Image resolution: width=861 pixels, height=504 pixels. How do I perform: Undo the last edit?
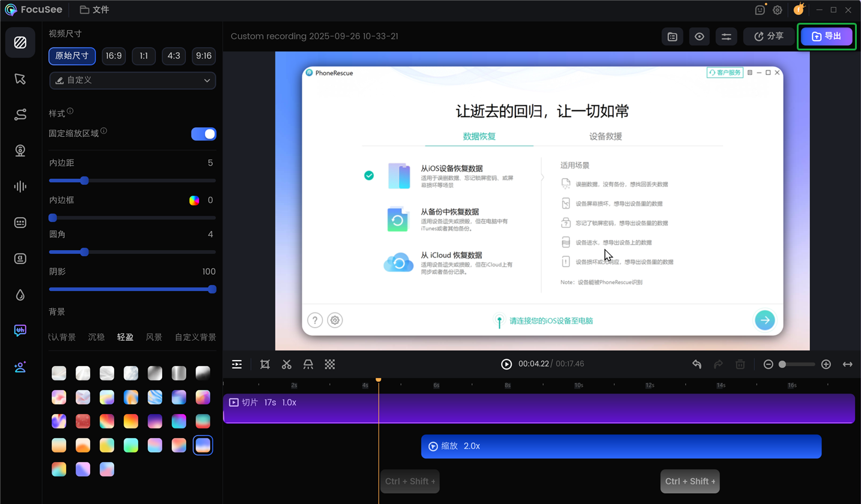click(x=697, y=364)
